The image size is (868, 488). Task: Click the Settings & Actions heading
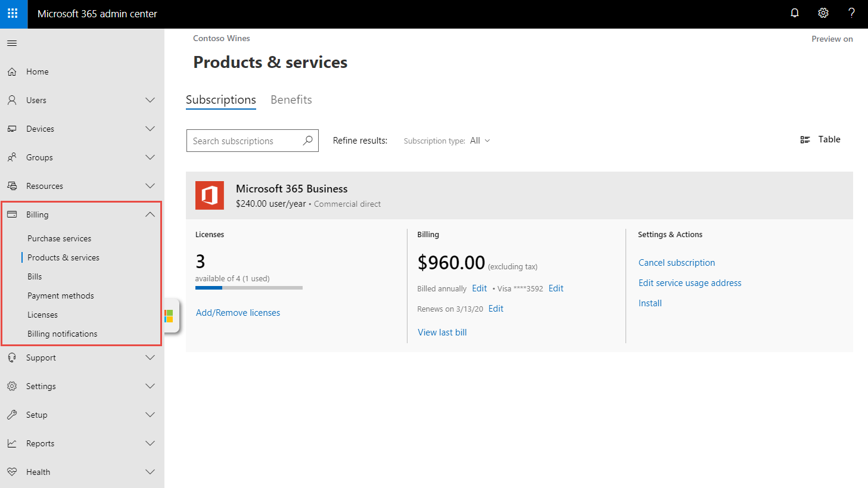pos(670,235)
